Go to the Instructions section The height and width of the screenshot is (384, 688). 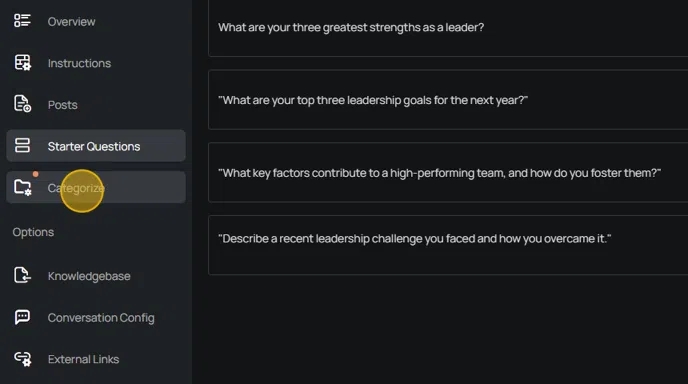coord(79,63)
